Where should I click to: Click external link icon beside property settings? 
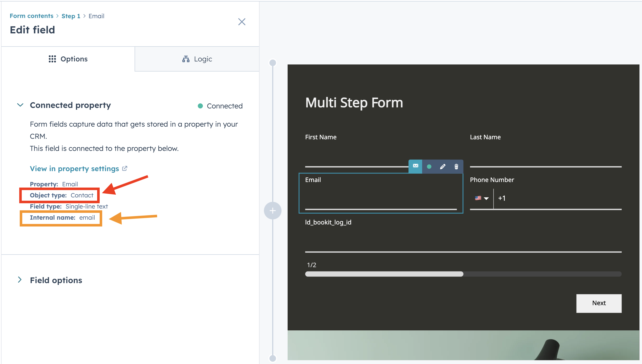pos(125,168)
